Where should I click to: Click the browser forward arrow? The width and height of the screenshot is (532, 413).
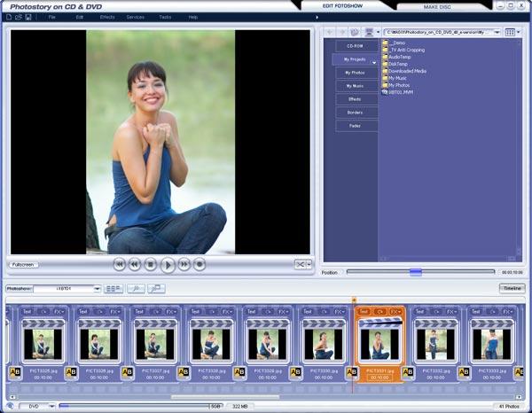pos(342,32)
